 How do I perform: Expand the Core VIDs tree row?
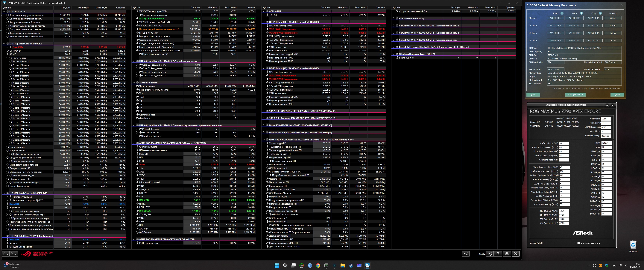click(x=7, y=47)
